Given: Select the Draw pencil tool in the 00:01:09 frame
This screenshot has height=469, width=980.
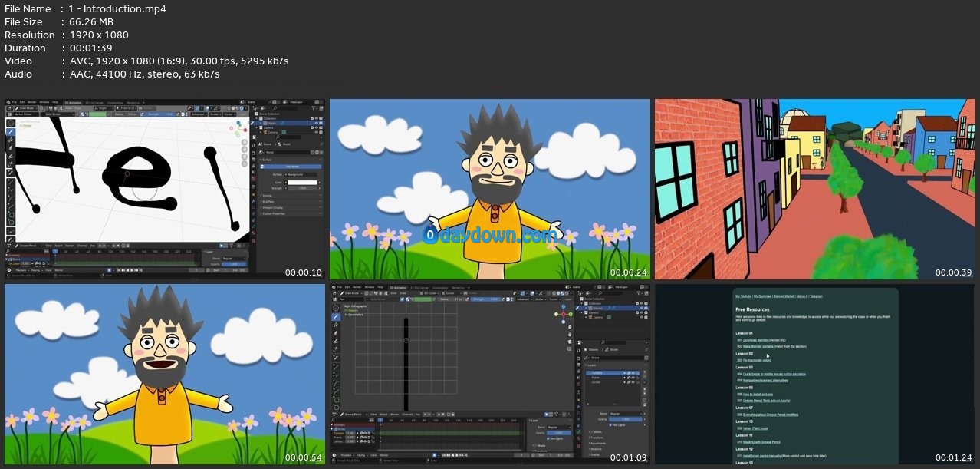Looking at the screenshot, I should (x=336, y=316).
